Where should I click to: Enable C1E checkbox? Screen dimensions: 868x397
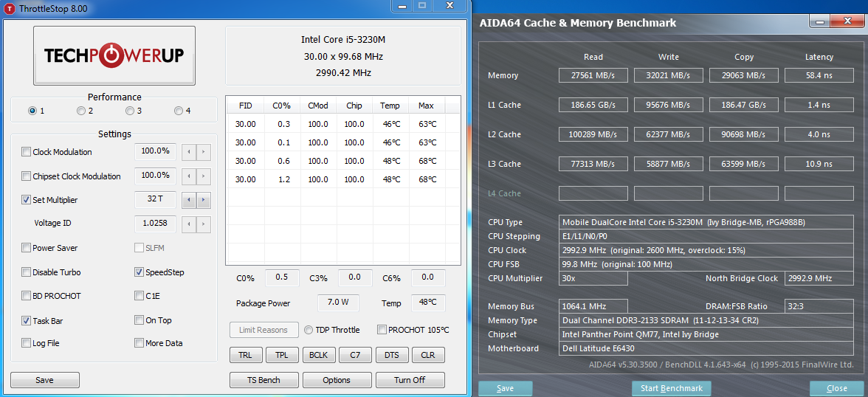click(x=139, y=296)
